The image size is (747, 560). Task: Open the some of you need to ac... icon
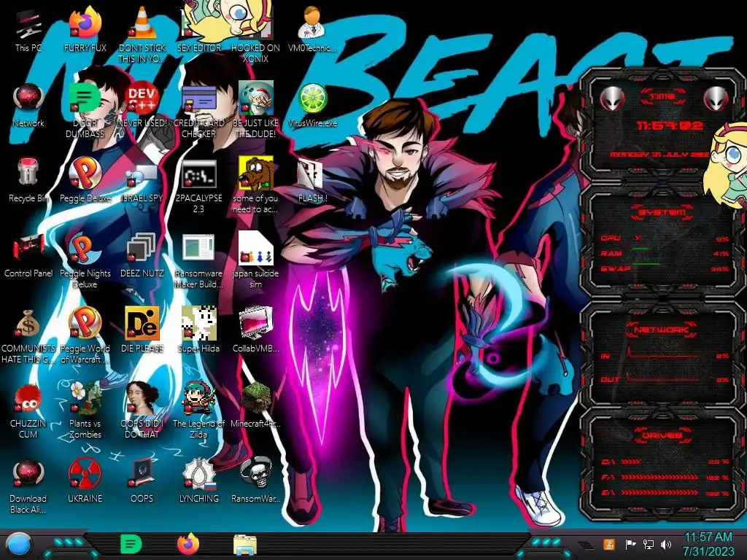[255, 186]
